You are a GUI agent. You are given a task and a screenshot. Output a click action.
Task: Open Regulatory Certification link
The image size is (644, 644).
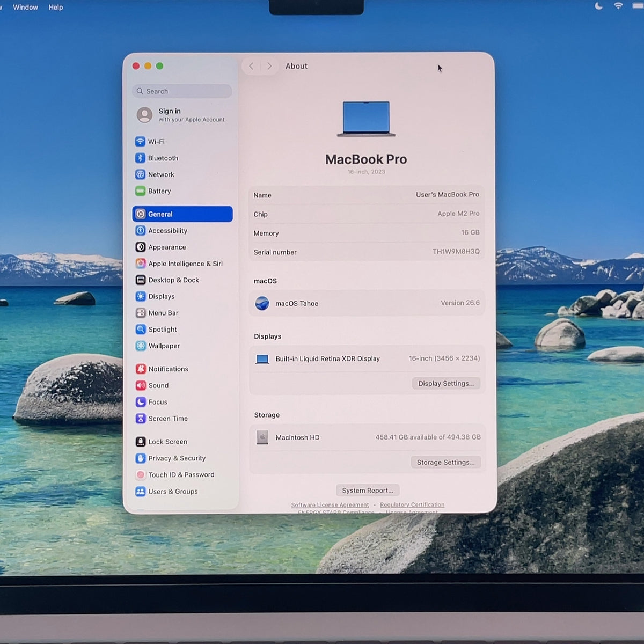(412, 505)
